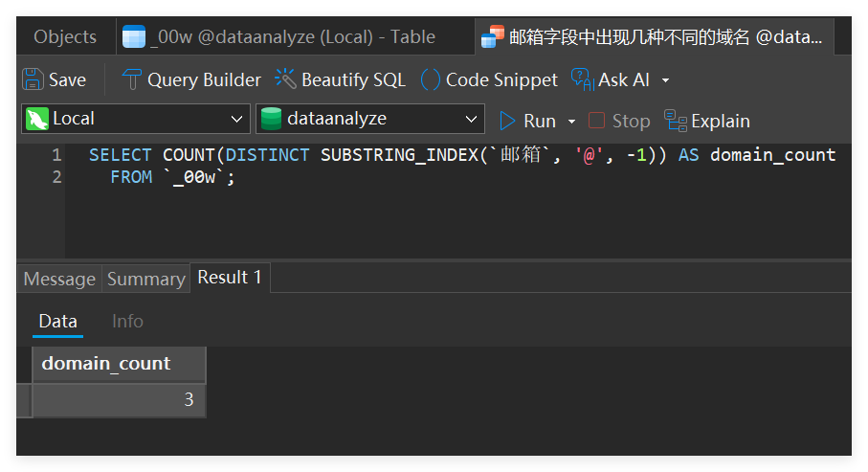Click line number 1 in the editor
The image size is (868, 472).
tap(56, 154)
